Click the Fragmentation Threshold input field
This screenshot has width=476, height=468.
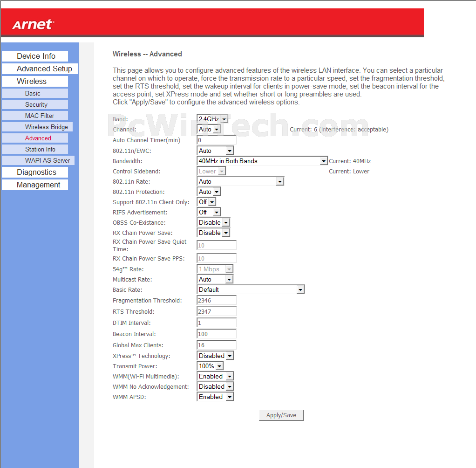tap(217, 301)
